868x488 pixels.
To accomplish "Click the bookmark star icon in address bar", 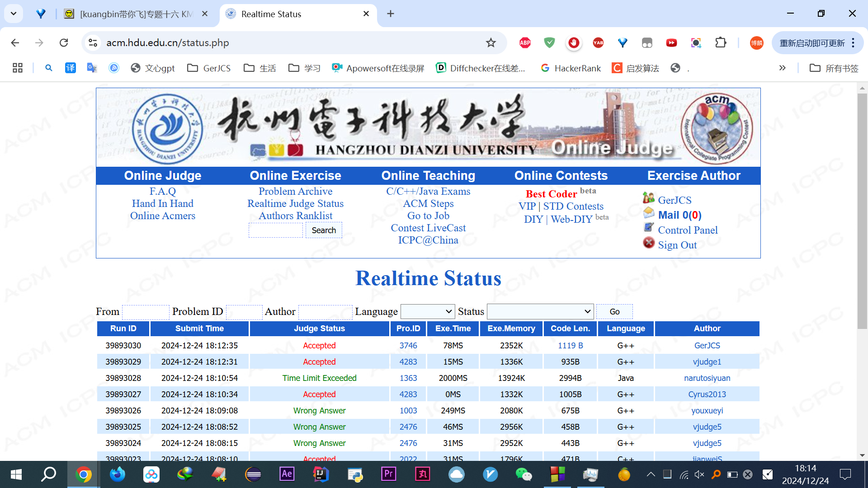I will point(491,43).
